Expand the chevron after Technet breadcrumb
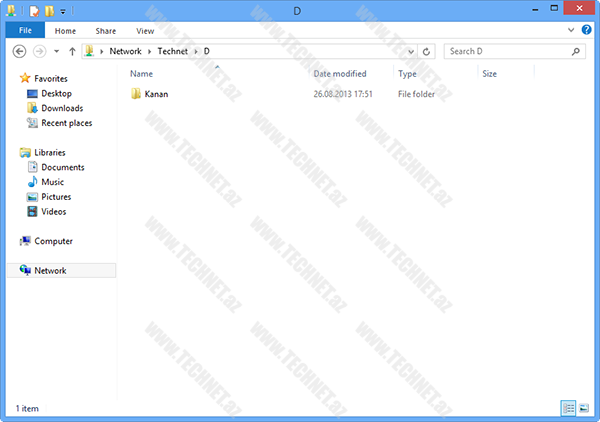Viewport: 600px width, 422px height. pyautogui.click(x=196, y=52)
